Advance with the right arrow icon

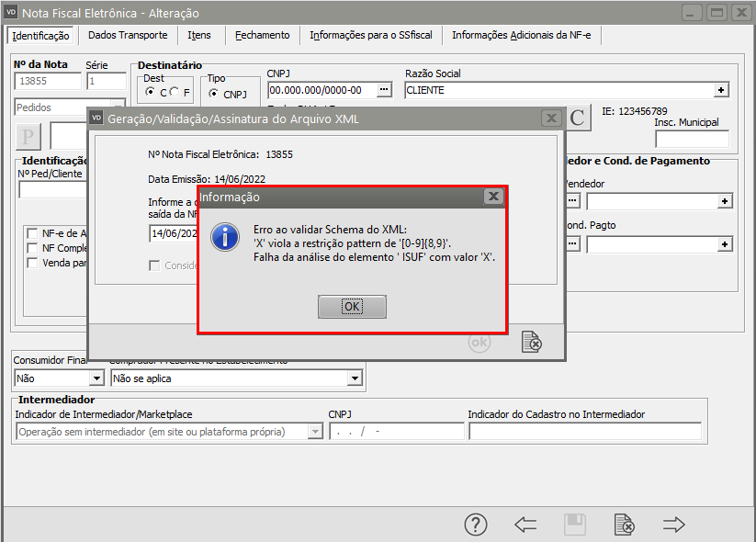(674, 525)
